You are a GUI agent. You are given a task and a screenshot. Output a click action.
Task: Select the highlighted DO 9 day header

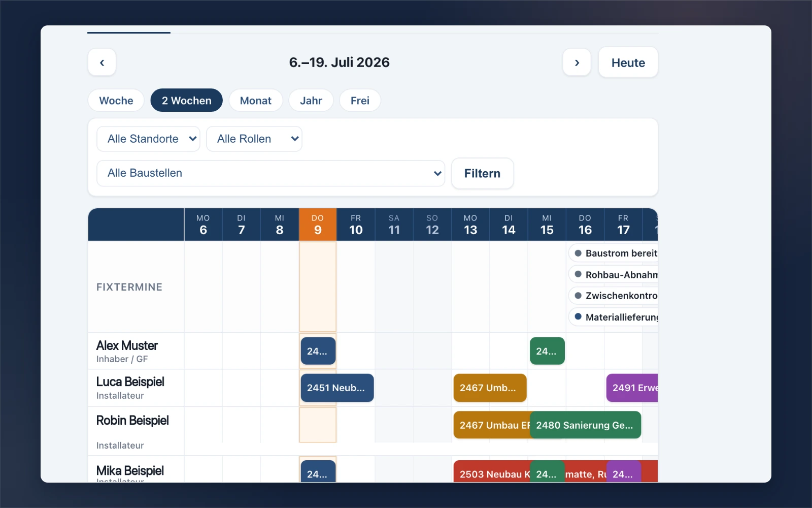[318, 225]
